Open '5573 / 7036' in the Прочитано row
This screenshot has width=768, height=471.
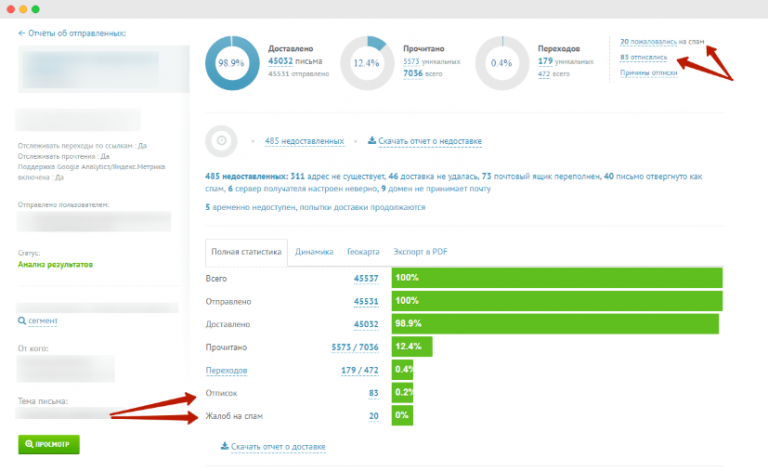355,347
